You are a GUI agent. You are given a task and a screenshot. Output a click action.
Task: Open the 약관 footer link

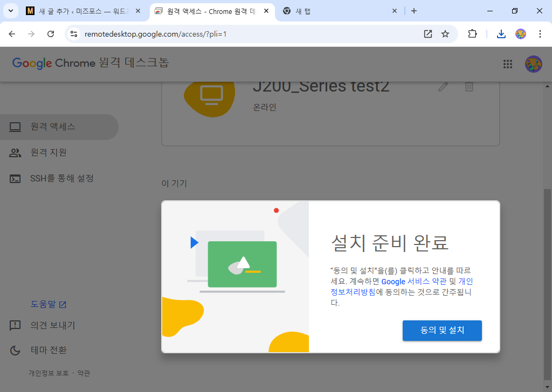tap(84, 373)
